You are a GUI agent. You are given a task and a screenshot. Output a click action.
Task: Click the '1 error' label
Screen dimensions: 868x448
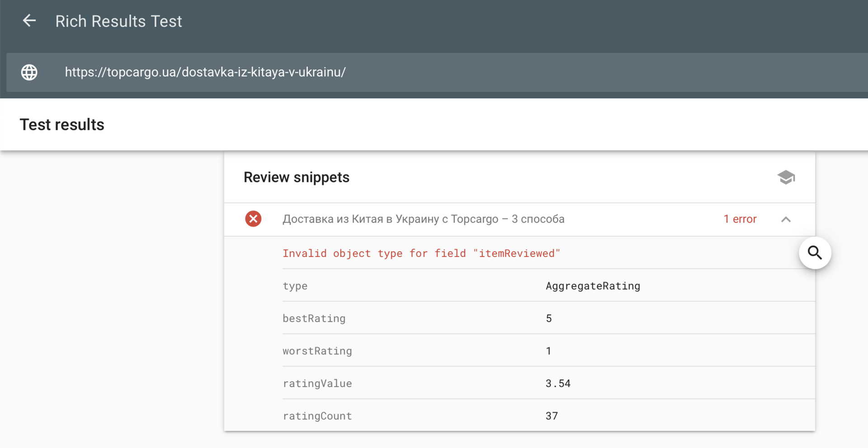(740, 219)
